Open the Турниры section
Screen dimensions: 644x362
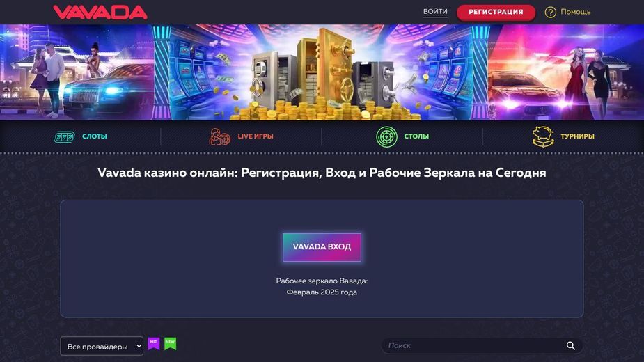coord(577,136)
